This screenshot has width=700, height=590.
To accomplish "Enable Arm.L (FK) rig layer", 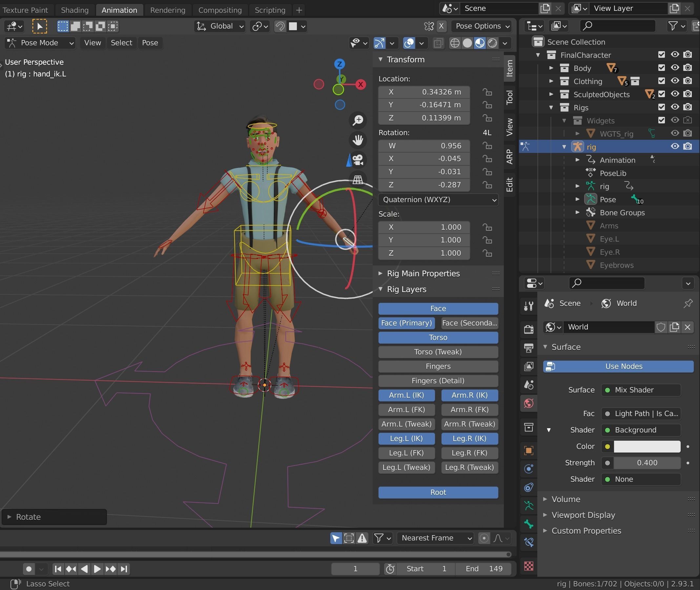I will click(x=406, y=410).
